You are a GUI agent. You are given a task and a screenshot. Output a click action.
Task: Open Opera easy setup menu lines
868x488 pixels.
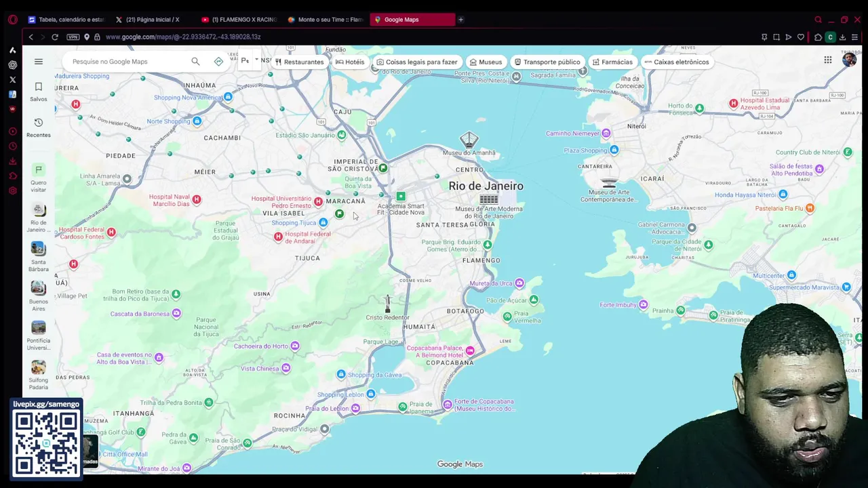coord(855,37)
